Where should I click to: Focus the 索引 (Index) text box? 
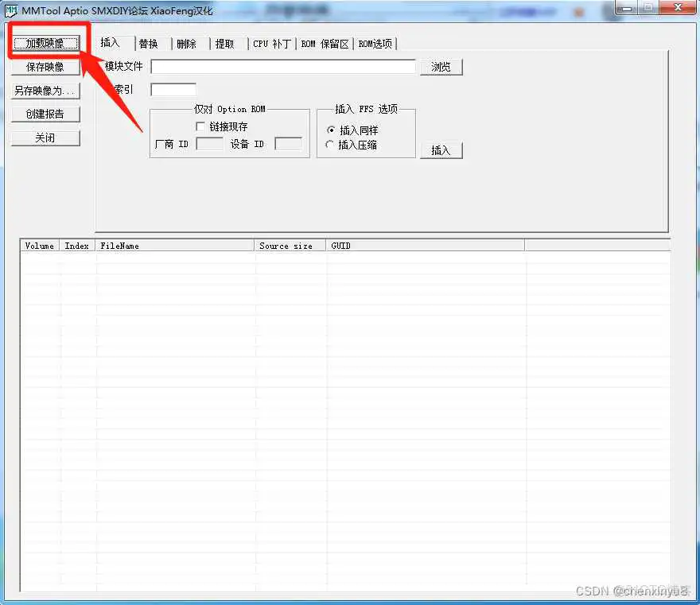(x=173, y=90)
